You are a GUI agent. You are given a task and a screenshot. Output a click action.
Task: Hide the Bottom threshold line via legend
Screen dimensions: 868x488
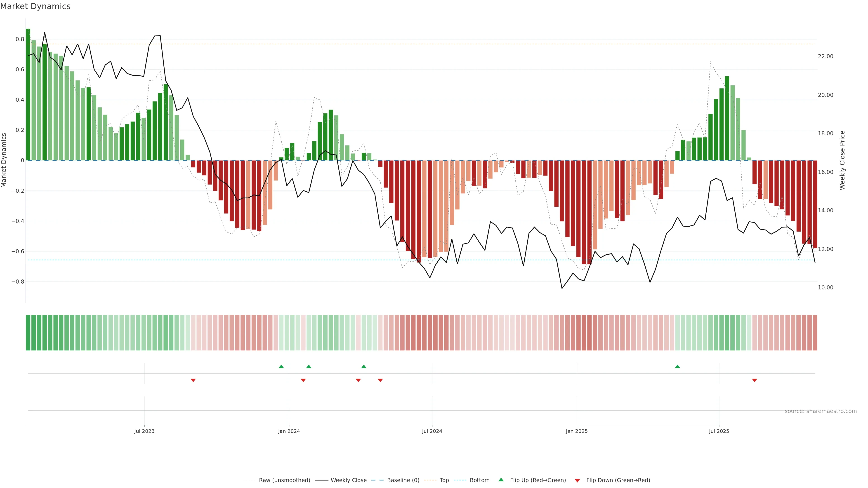click(x=479, y=480)
